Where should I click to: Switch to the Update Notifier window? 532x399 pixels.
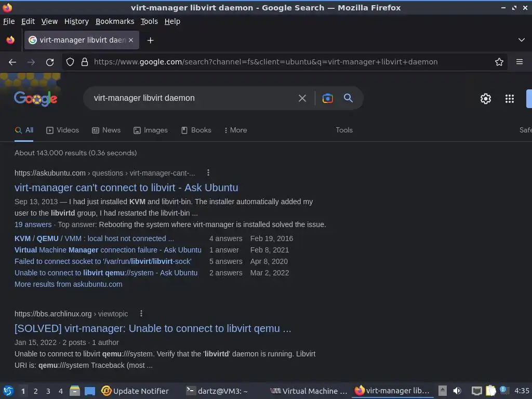click(135, 391)
